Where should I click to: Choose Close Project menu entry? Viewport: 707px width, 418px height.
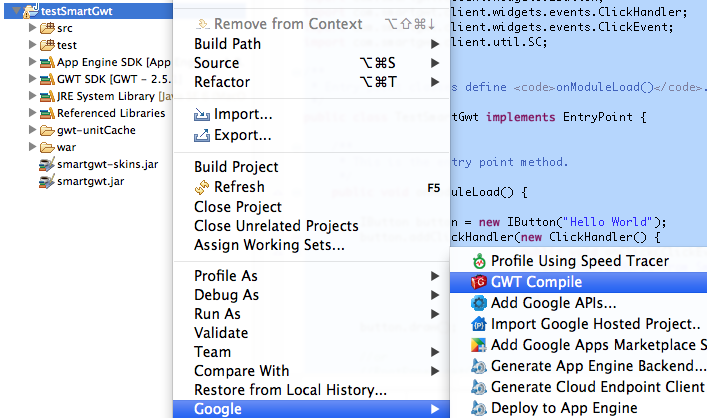(x=311, y=207)
